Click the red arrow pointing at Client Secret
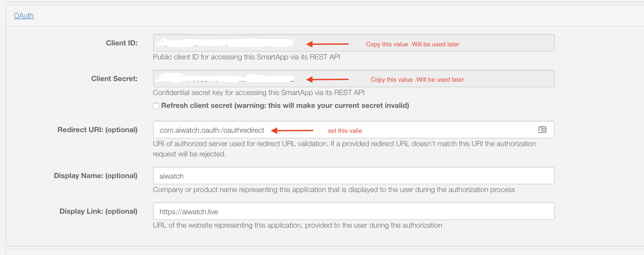This screenshot has width=644, height=255. pyautogui.click(x=327, y=79)
